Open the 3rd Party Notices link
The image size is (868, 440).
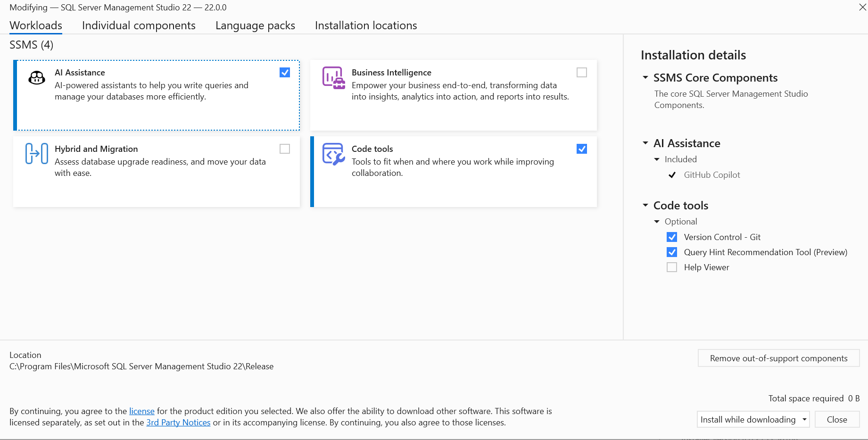click(x=178, y=423)
